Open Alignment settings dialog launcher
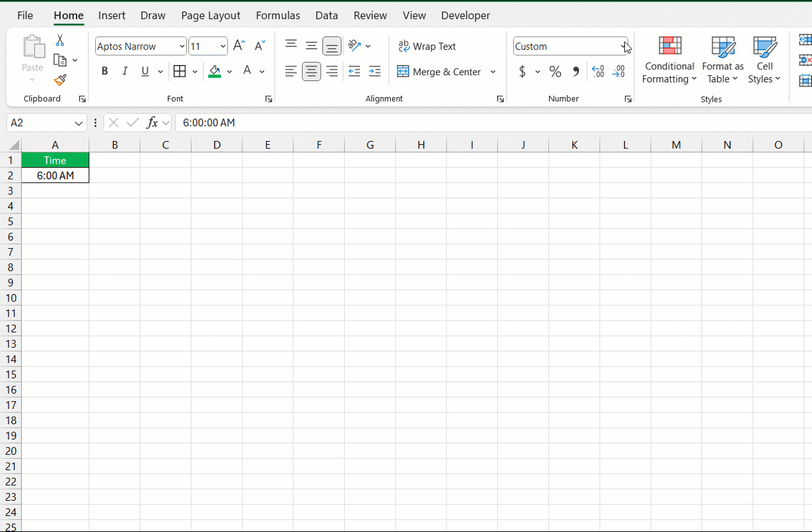Image resolution: width=812 pixels, height=532 pixels. (x=501, y=99)
